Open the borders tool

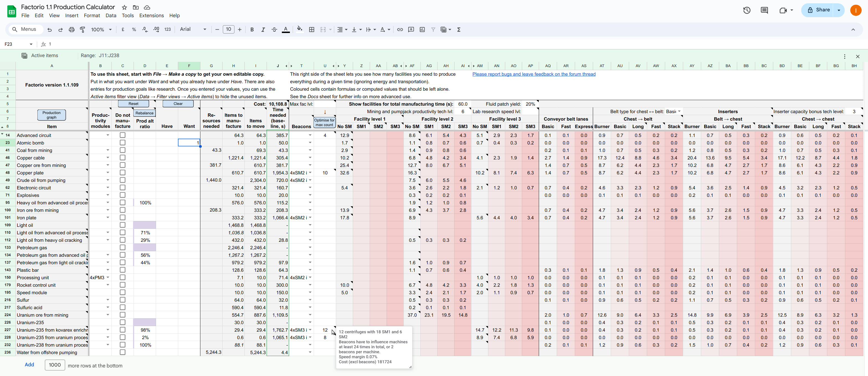coord(312,30)
